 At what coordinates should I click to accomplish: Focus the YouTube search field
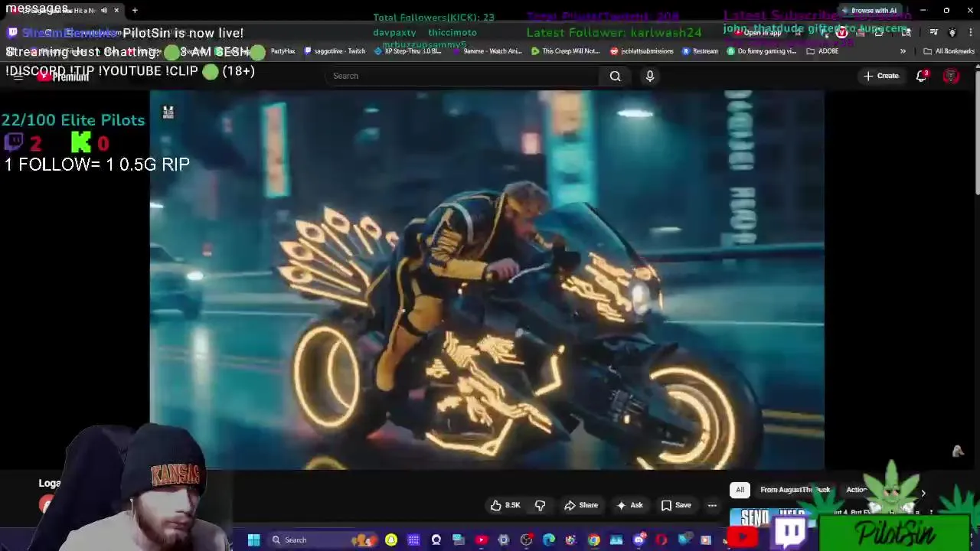[x=463, y=76]
